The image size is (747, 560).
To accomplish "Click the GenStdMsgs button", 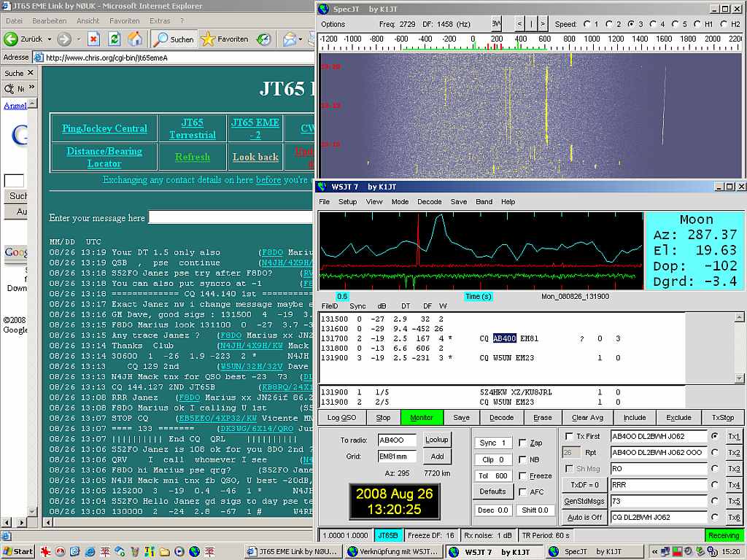I will 584,501.
